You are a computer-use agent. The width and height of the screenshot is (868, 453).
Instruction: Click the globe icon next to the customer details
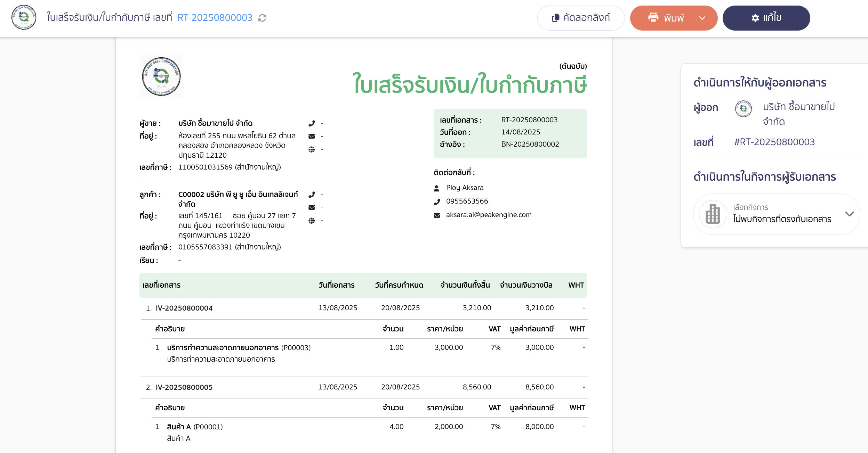tap(312, 220)
